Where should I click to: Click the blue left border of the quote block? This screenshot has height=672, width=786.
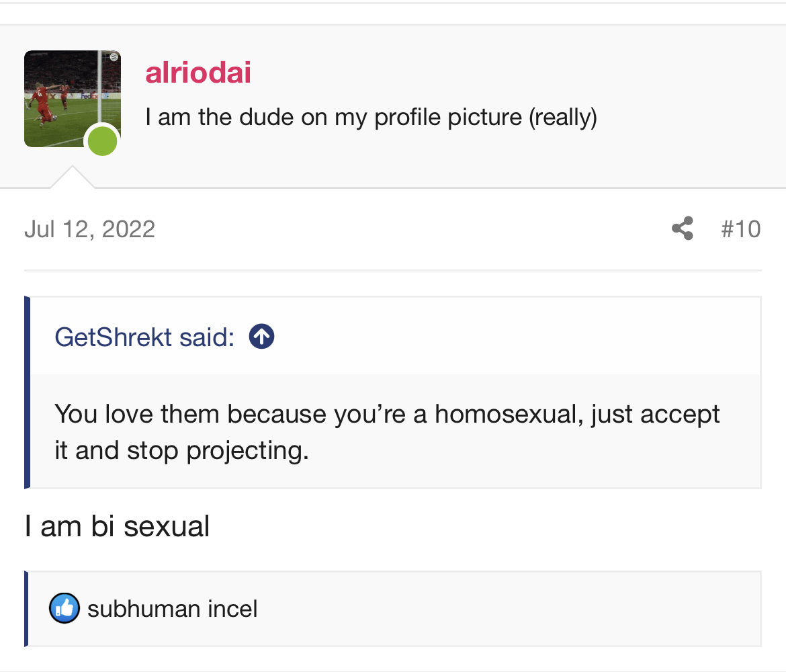[28, 392]
